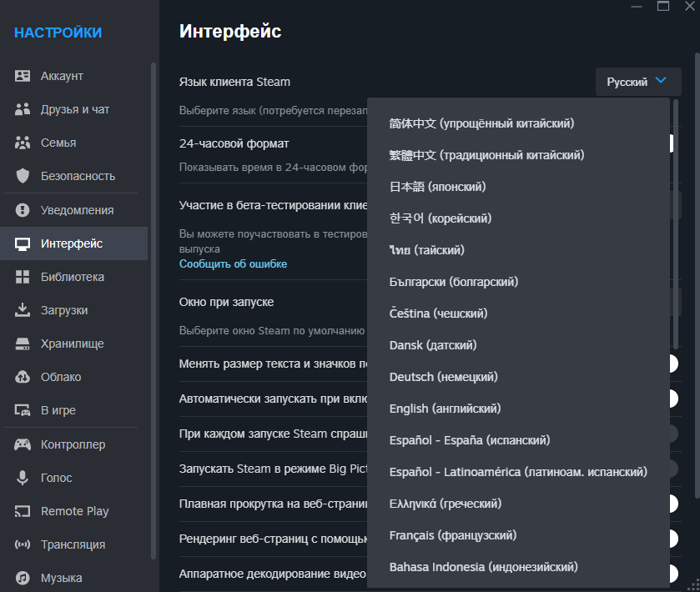Open Библиотека library settings
Viewport: 700px width, 592px height.
point(73,277)
